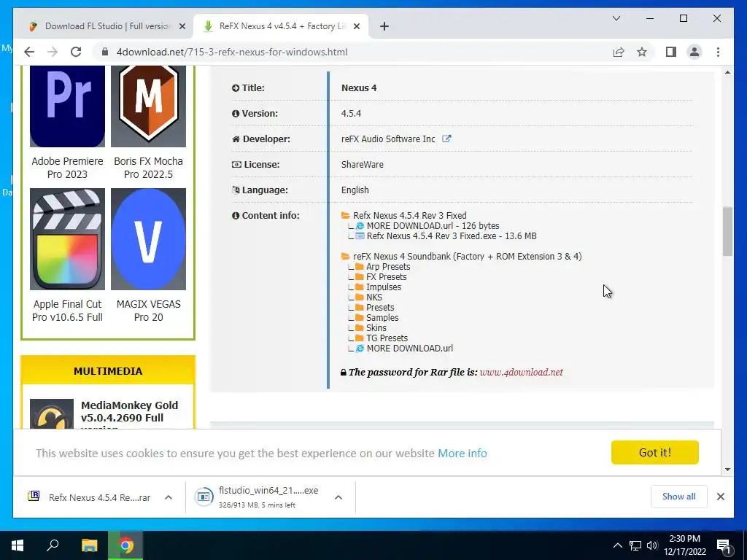Viewport: 747px width, 560px height.
Task: Open downloaded Refx Nexus 4.5.4 rar file
Action: [89, 497]
